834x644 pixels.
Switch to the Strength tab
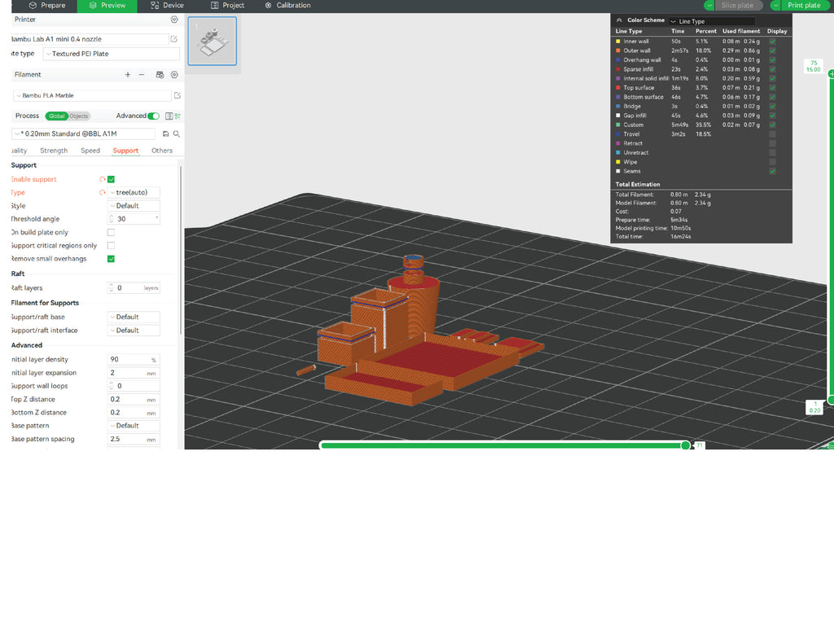pyautogui.click(x=54, y=150)
